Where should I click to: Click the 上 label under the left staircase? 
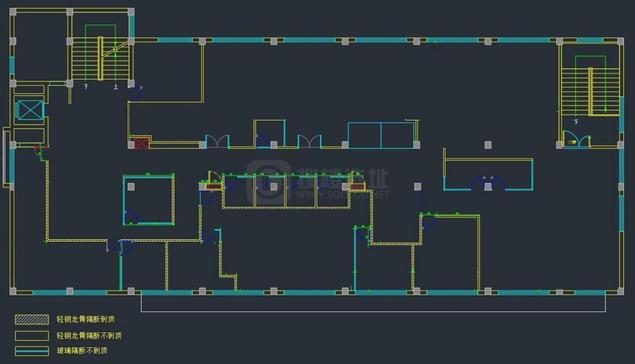click(x=116, y=87)
